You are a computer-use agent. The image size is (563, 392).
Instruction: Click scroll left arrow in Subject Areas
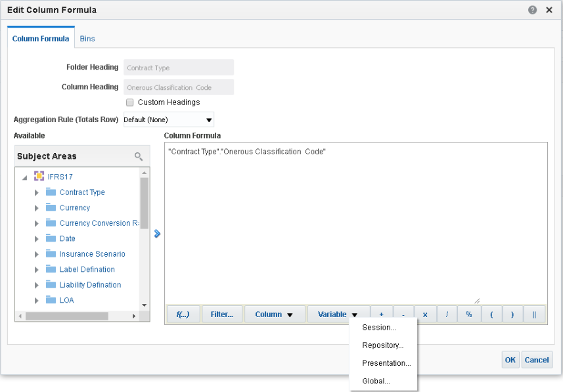click(x=20, y=316)
